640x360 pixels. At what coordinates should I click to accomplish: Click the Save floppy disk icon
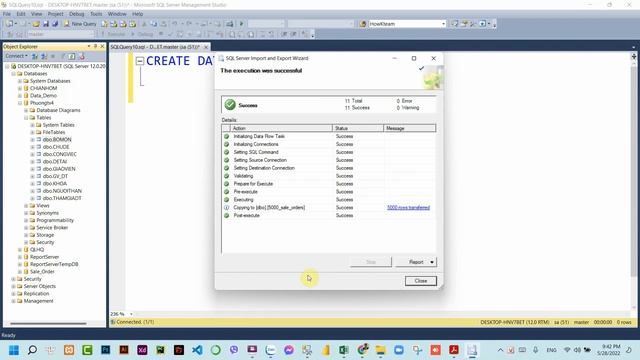[x=46, y=24]
